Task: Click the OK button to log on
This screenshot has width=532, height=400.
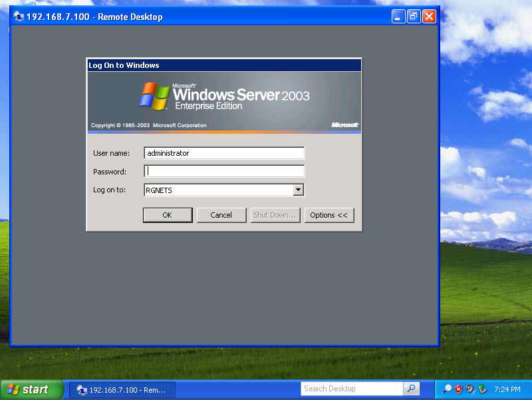Action: tap(168, 215)
